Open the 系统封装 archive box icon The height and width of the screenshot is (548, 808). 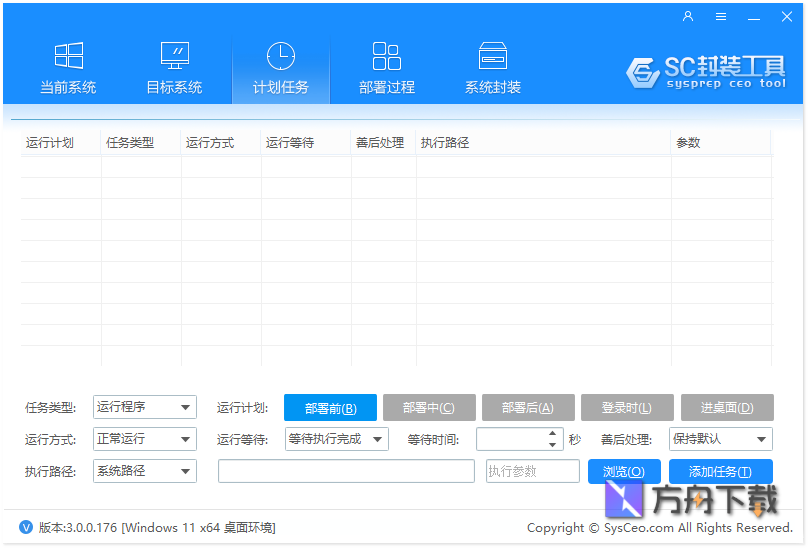point(493,56)
